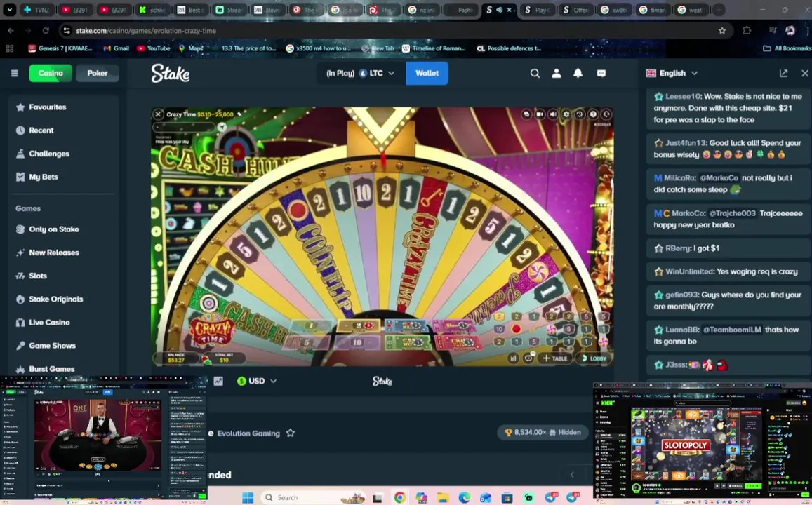The height and width of the screenshot is (505, 812).
Task: Open the in-game history clock icon
Action: [x=580, y=114]
